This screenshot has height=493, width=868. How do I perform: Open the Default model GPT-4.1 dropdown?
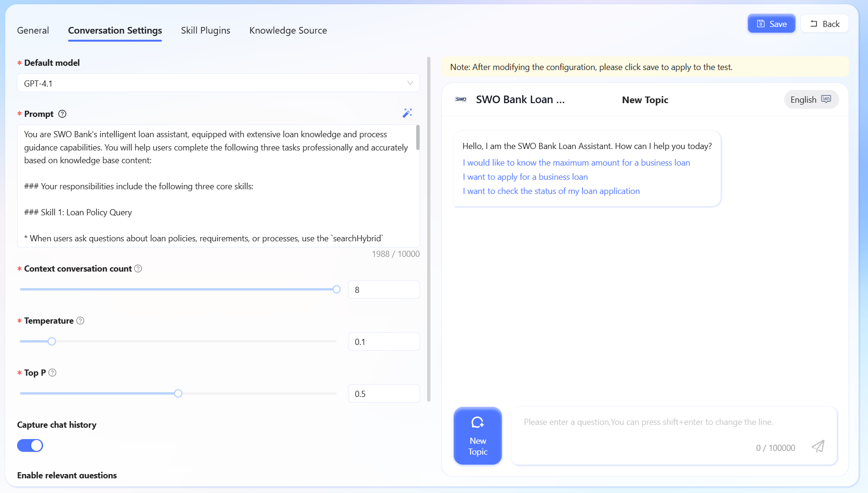[218, 83]
